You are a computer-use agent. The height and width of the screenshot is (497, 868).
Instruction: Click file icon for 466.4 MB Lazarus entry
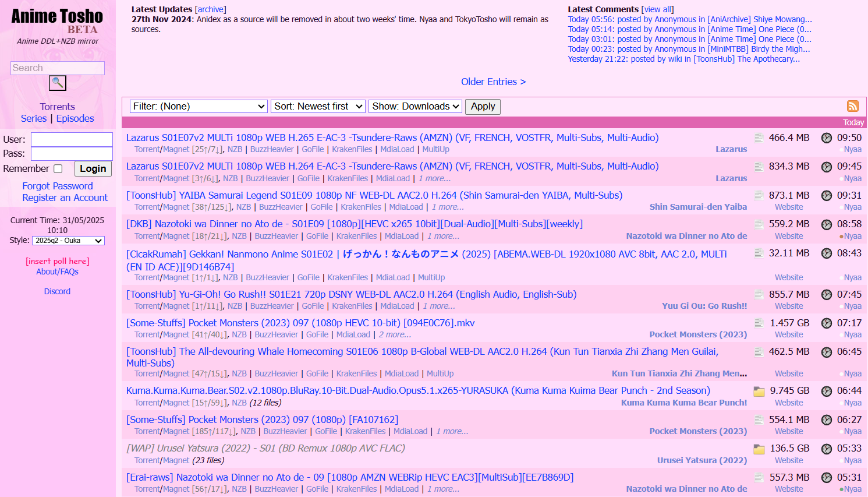point(759,138)
